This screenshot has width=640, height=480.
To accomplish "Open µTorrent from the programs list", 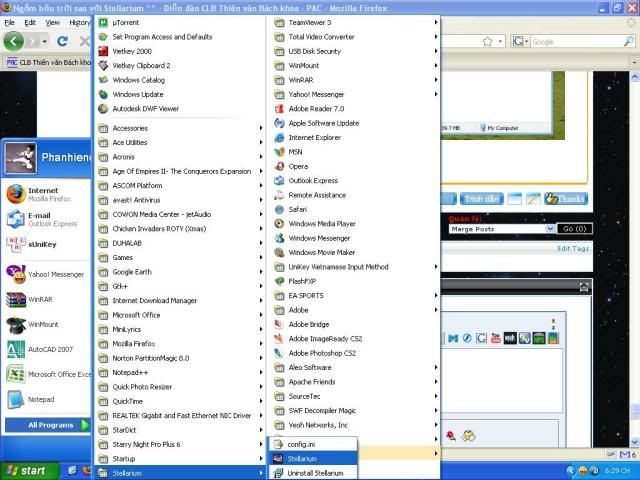I will 125,21.
